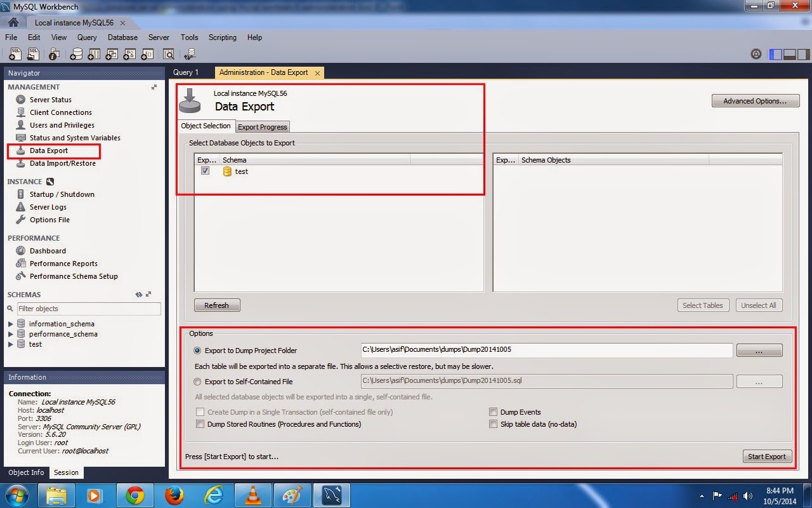Select Export to Self-Contained File
812x508 pixels.
198,382
